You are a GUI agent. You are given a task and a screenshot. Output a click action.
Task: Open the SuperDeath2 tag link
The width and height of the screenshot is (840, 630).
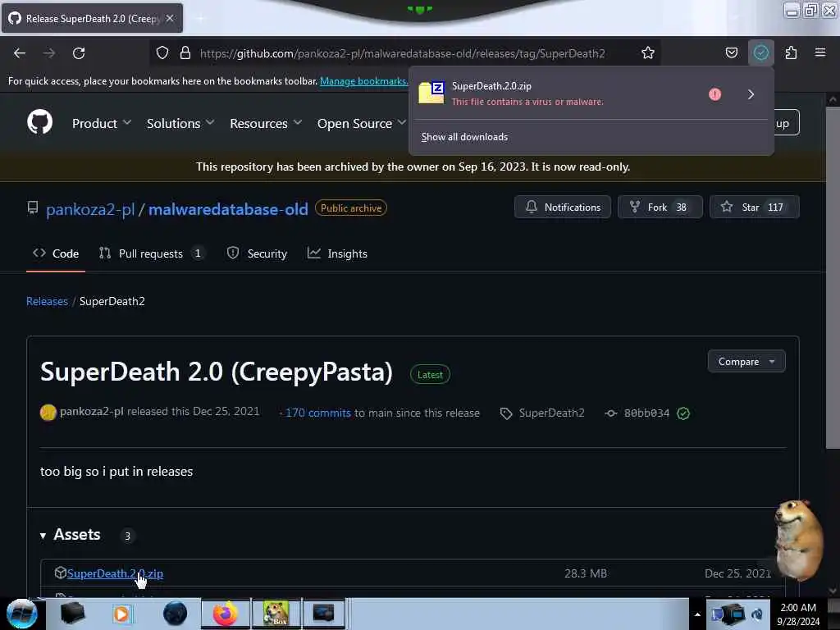551,413
